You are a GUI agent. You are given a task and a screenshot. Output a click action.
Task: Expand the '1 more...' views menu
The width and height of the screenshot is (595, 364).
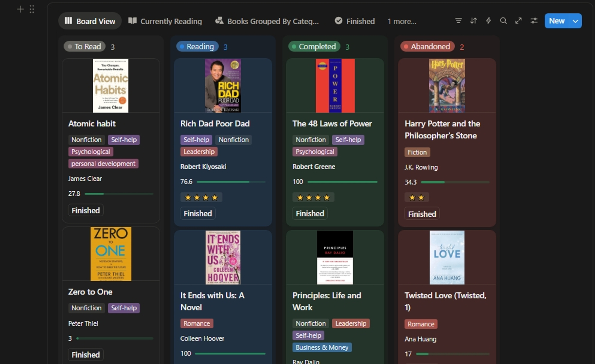402,21
